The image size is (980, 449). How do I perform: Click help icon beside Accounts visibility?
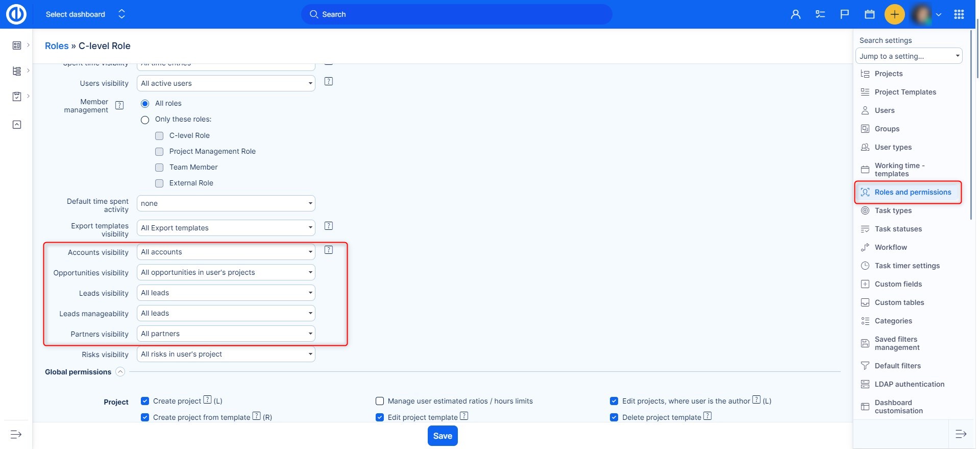[x=329, y=250]
